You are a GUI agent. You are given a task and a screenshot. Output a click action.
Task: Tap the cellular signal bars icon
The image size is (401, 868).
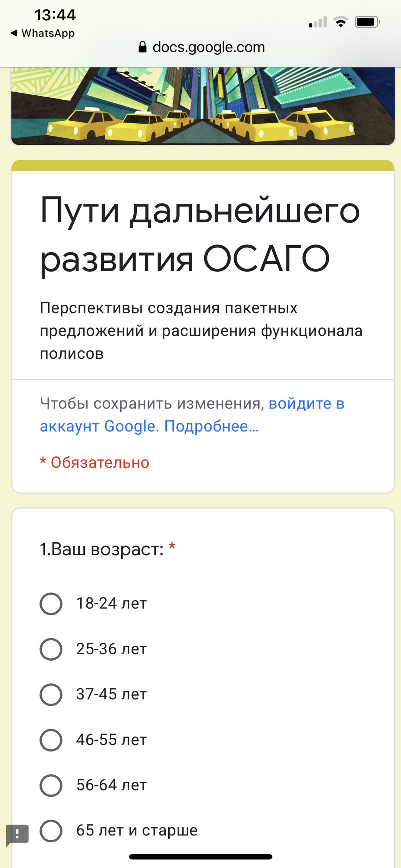[x=318, y=22]
